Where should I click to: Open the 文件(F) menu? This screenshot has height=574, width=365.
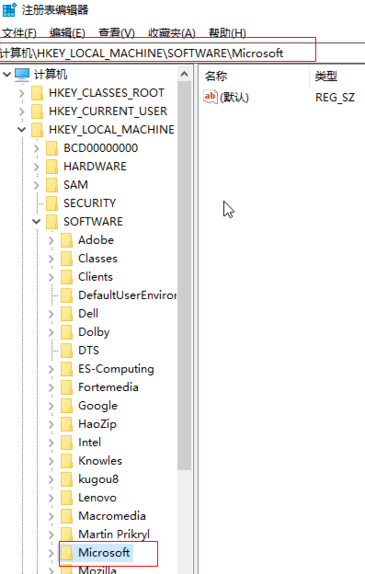click(x=19, y=33)
